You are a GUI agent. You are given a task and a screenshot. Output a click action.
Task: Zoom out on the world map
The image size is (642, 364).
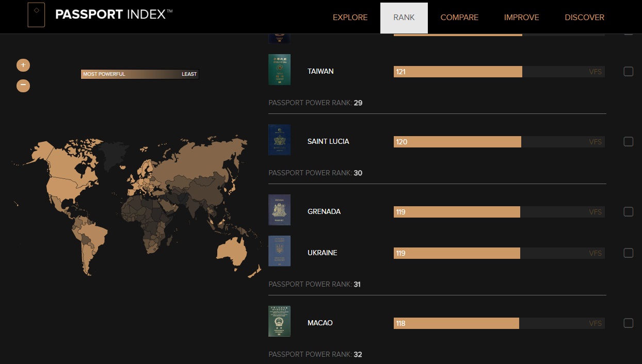(23, 85)
